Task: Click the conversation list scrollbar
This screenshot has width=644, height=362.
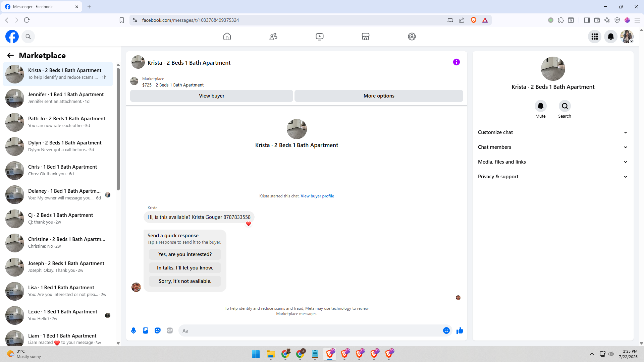Action: (118, 129)
